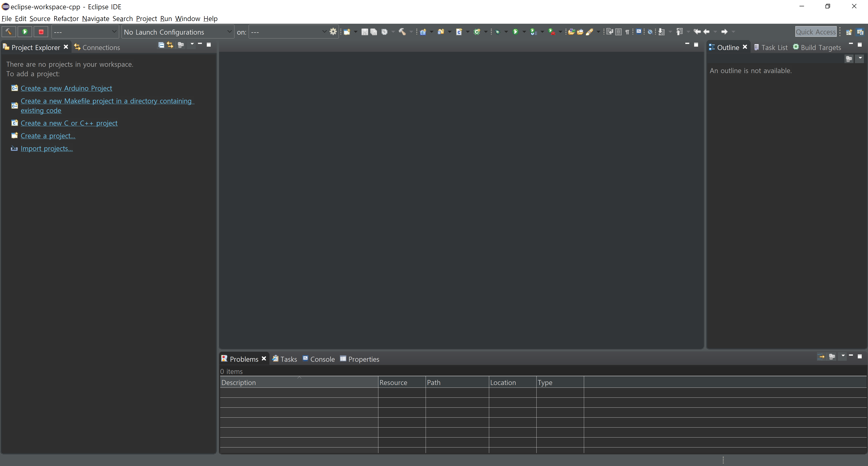This screenshot has height=466, width=868.
Task: Click Collapse All in Project Explorer
Action: point(161,45)
